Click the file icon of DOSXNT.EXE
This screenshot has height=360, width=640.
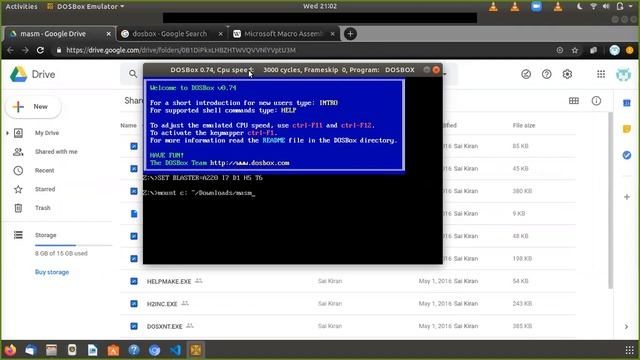click(x=134, y=326)
